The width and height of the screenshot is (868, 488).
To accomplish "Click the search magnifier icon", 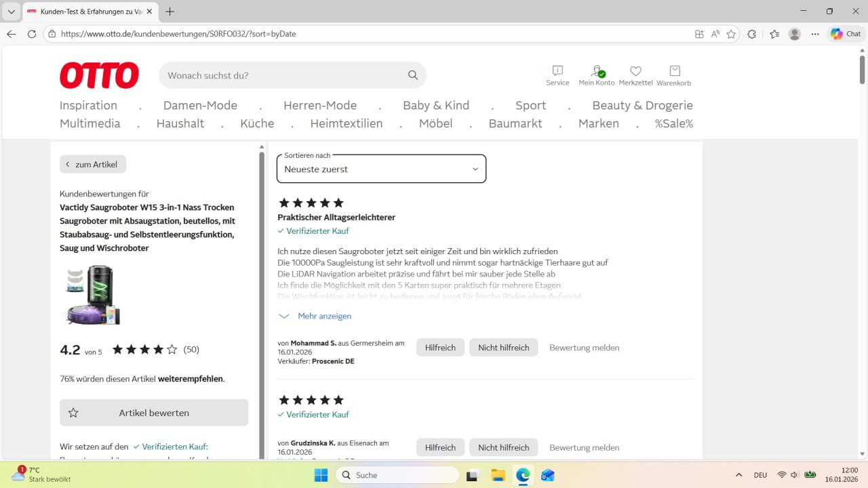I will pos(413,75).
